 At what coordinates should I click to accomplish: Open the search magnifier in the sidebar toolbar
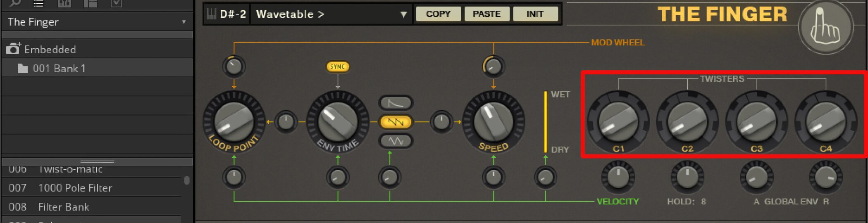14,3
